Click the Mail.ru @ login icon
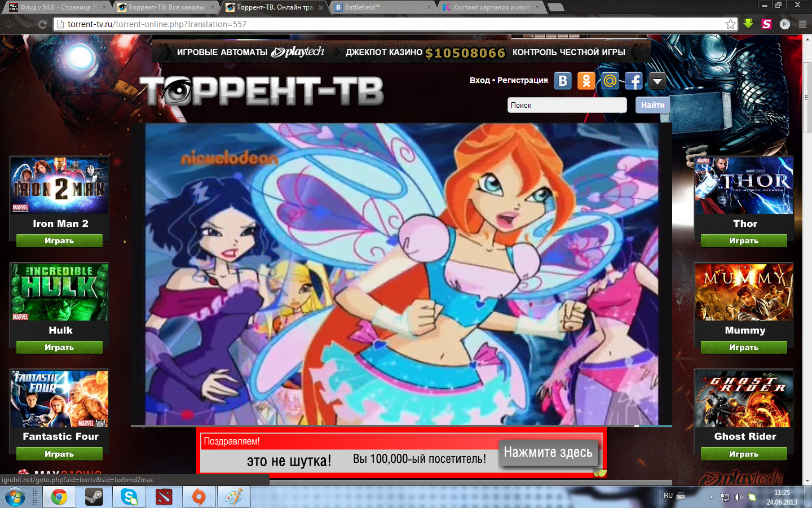The image size is (812, 508). click(610, 81)
